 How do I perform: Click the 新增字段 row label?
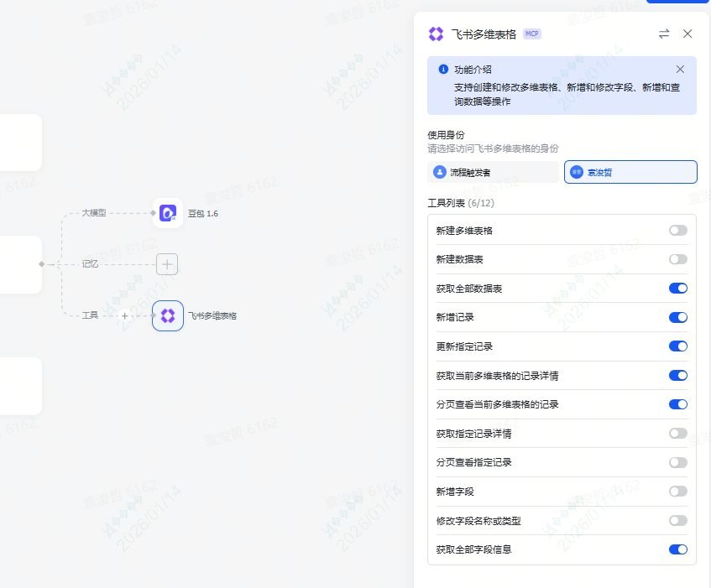coord(455,492)
